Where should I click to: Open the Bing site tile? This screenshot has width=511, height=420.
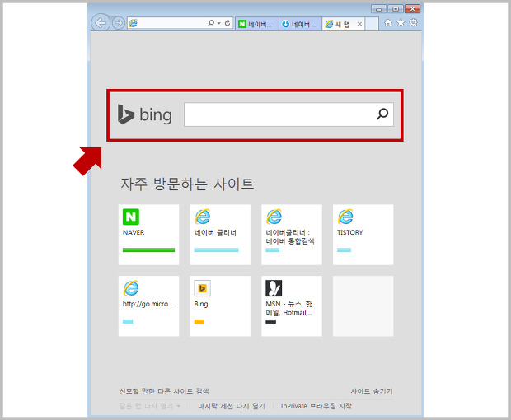coord(220,306)
